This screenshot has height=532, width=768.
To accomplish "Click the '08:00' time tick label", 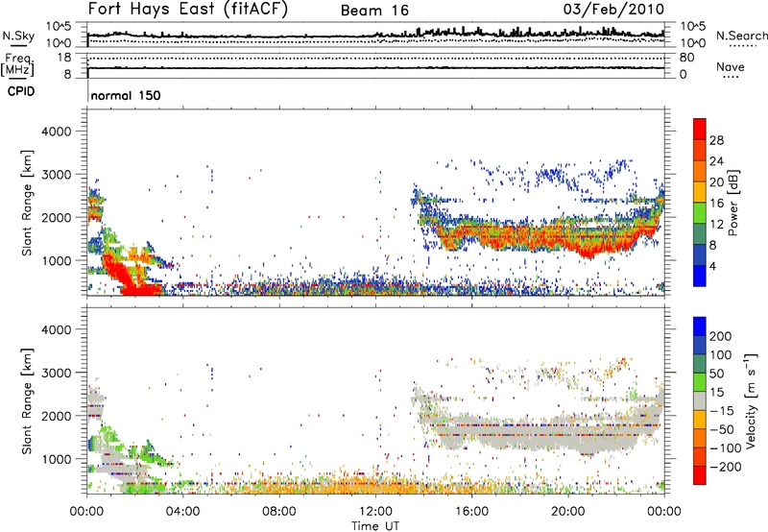I will tap(279, 512).
